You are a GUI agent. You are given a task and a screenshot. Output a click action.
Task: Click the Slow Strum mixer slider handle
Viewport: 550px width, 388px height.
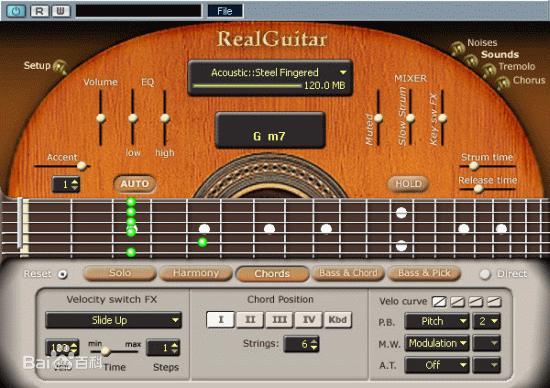(x=410, y=118)
